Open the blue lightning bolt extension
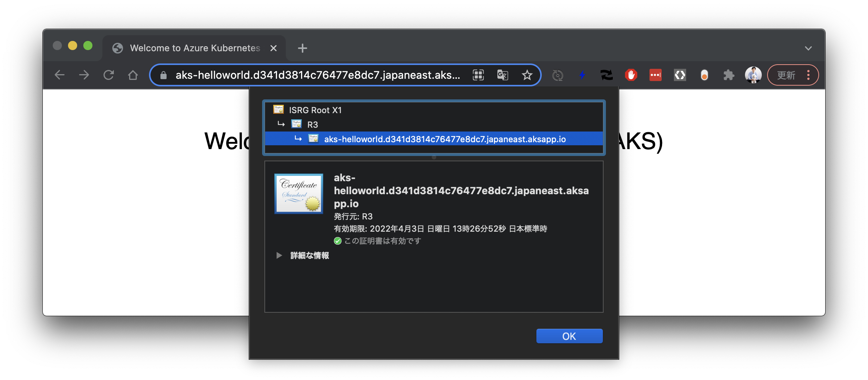 click(x=582, y=75)
